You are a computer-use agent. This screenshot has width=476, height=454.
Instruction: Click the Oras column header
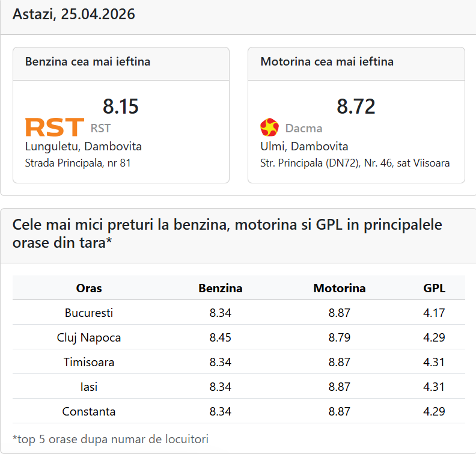point(89,288)
